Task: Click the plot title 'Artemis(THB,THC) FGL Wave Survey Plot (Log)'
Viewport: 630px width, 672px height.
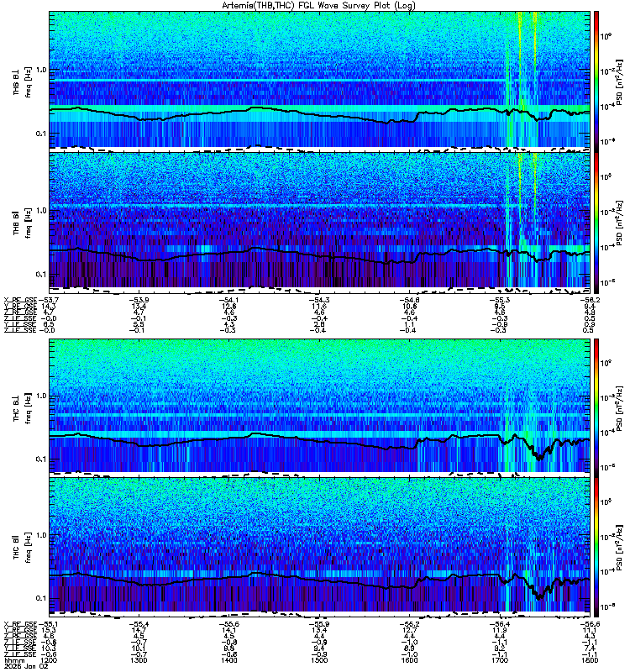Action: 319,6
